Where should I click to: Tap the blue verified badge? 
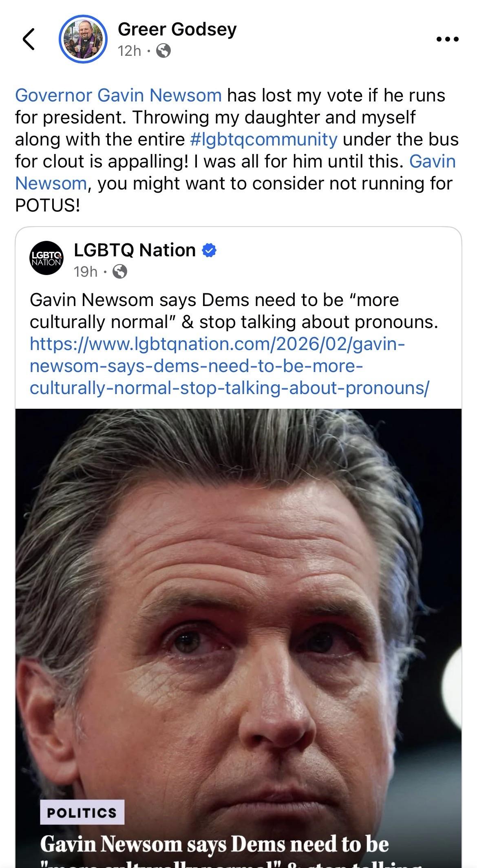click(x=209, y=251)
